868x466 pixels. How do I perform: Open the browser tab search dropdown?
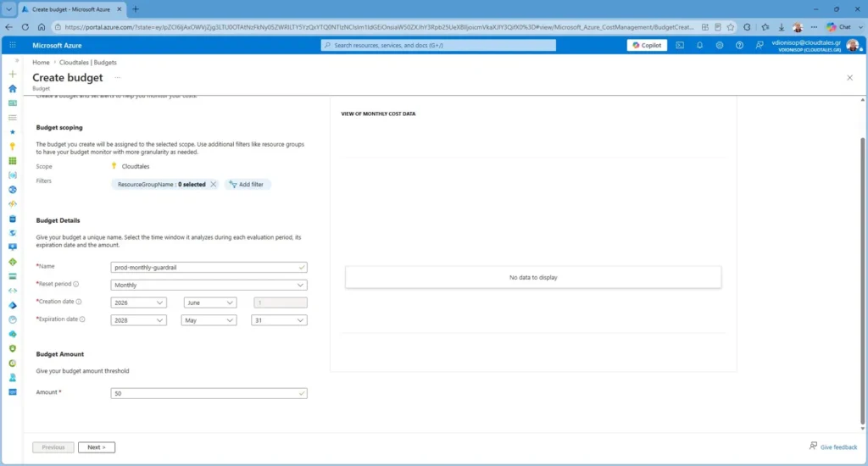[8, 8]
